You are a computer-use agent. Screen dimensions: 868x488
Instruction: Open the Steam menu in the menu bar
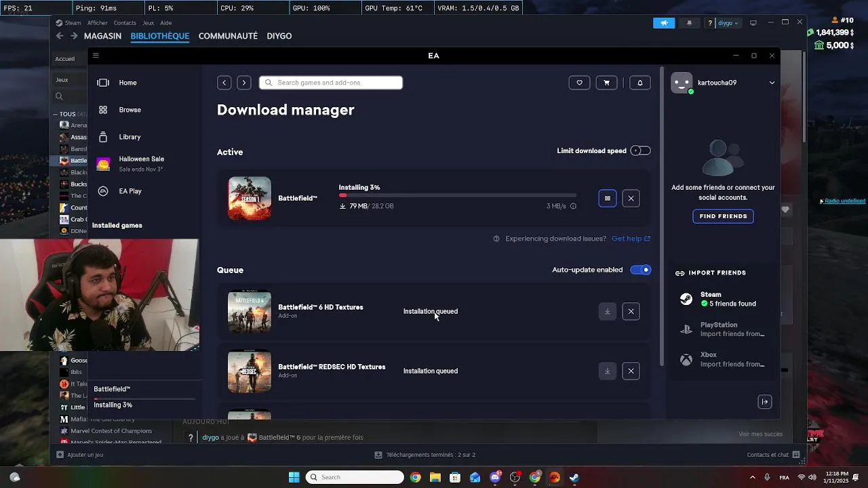coord(73,23)
